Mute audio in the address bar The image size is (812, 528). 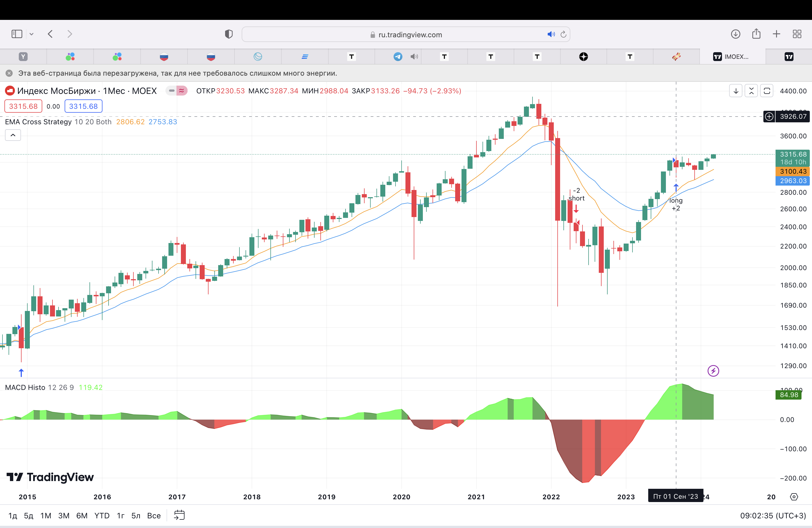(x=551, y=35)
